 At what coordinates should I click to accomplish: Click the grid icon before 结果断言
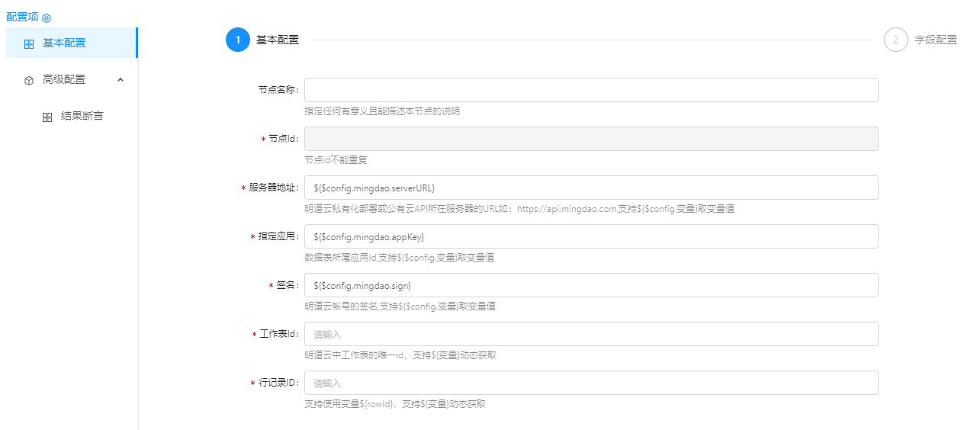(47, 117)
